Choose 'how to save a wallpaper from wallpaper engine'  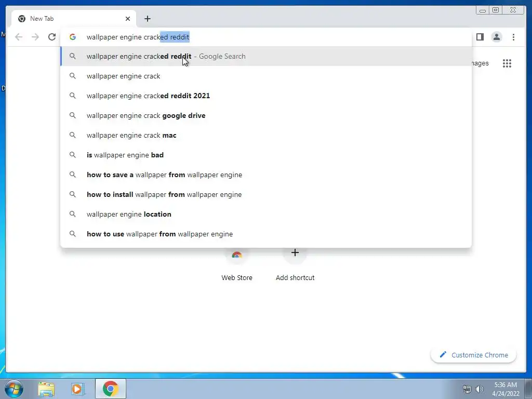tap(266, 175)
